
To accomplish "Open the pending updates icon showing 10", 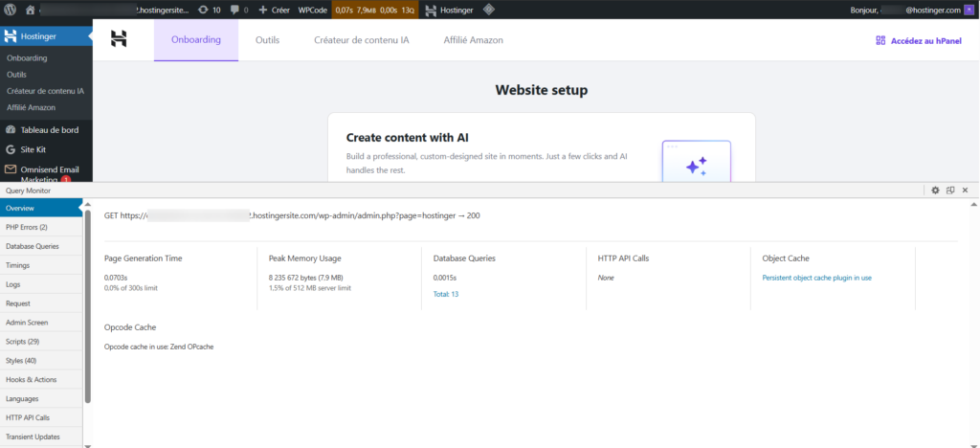I will [209, 10].
